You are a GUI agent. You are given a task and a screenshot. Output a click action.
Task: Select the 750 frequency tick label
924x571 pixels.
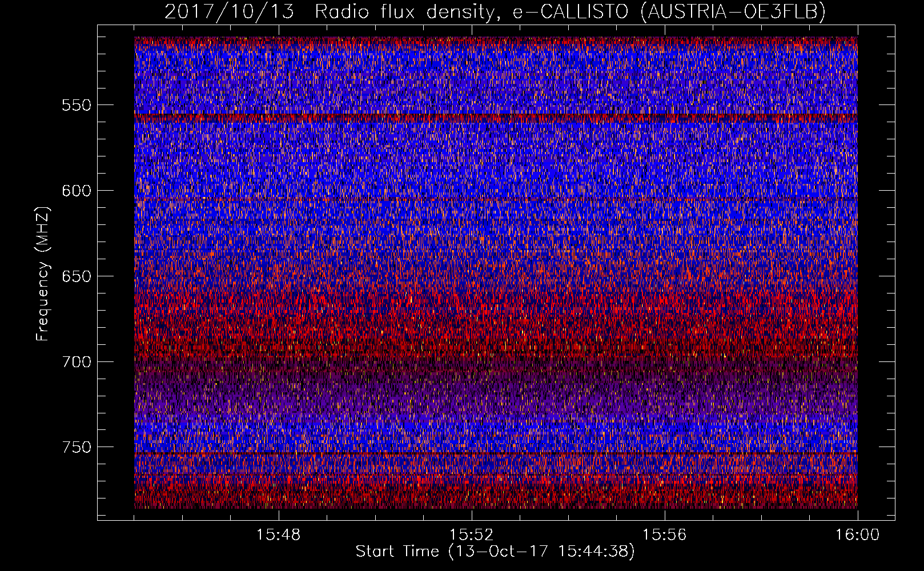[77, 447]
